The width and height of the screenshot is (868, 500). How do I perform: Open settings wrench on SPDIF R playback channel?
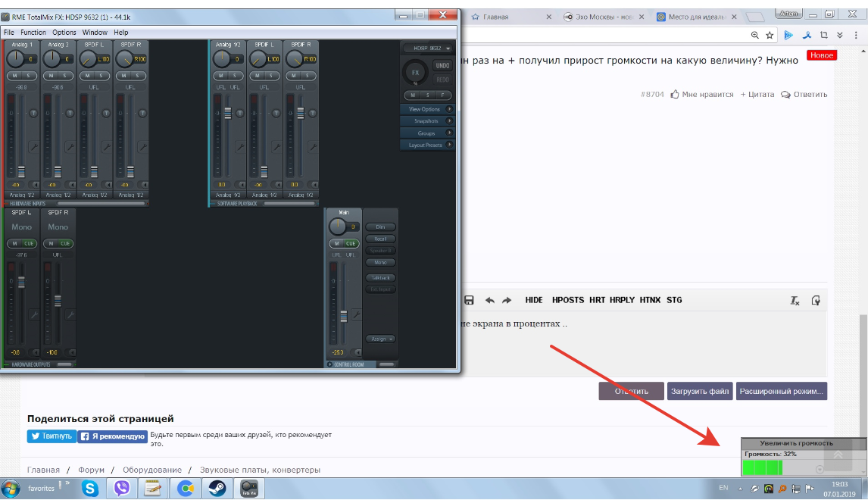313,147
